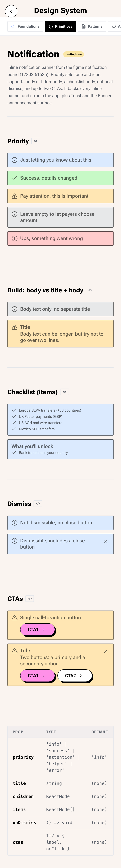Toggle code snippet for Dismiss section

(x=38, y=504)
